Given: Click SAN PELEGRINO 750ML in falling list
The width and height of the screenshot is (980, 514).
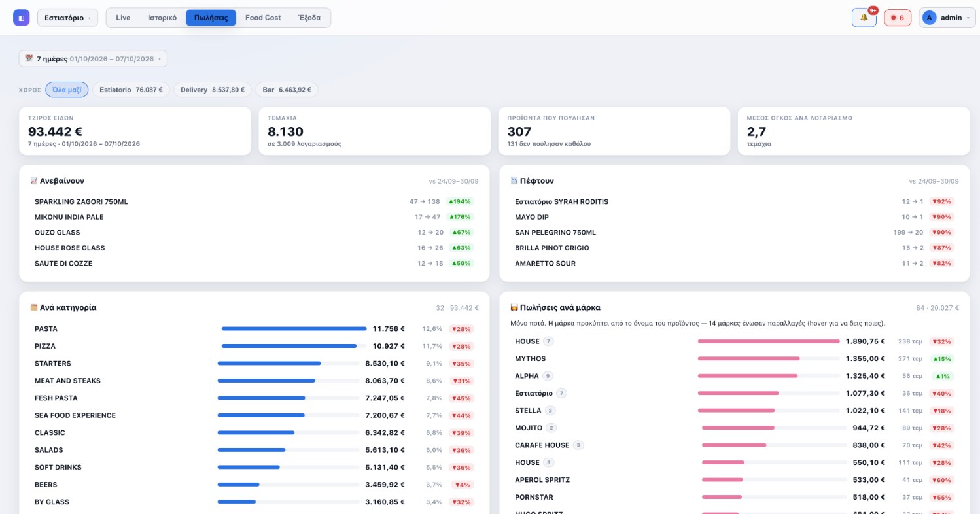Looking at the screenshot, I should (734, 232).
